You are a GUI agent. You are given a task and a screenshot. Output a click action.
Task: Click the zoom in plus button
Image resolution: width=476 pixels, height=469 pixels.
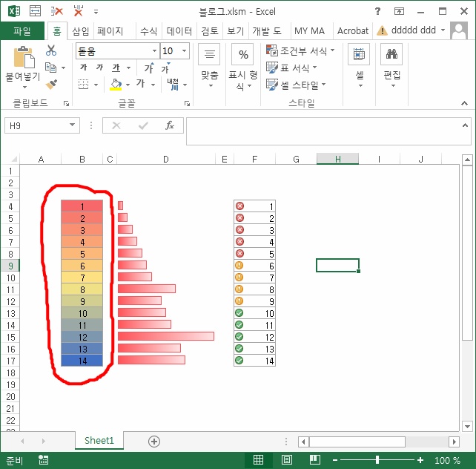click(420, 460)
